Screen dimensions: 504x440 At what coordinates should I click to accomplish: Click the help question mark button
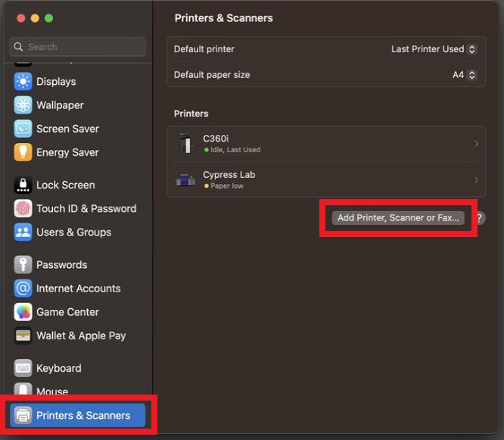[x=479, y=218]
